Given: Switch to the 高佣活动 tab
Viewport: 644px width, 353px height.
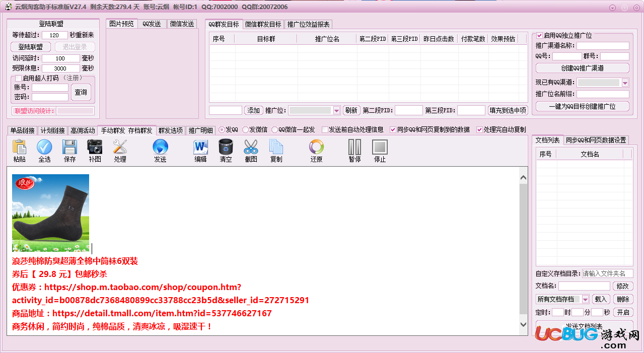Looking at the screenshot, I should point(83,130).
